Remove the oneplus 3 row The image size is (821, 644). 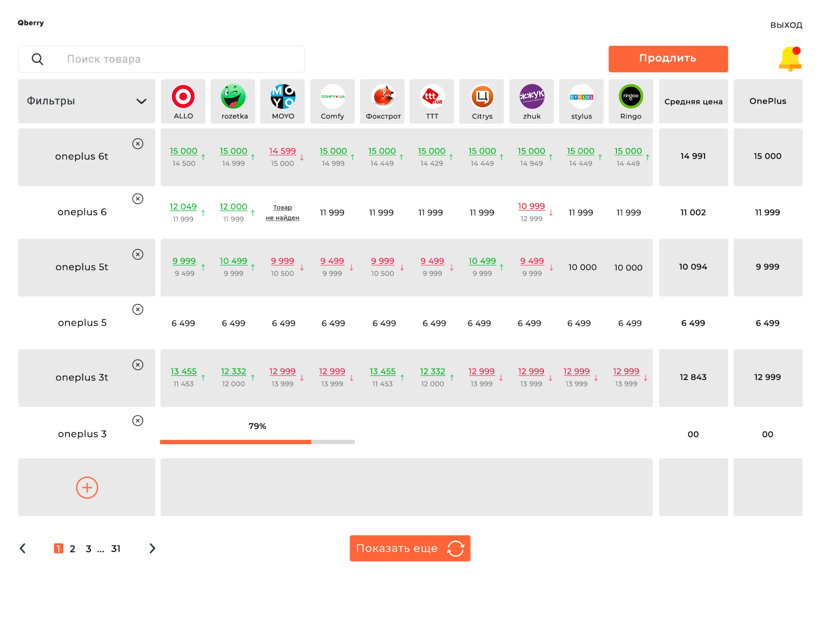[138, 421]
